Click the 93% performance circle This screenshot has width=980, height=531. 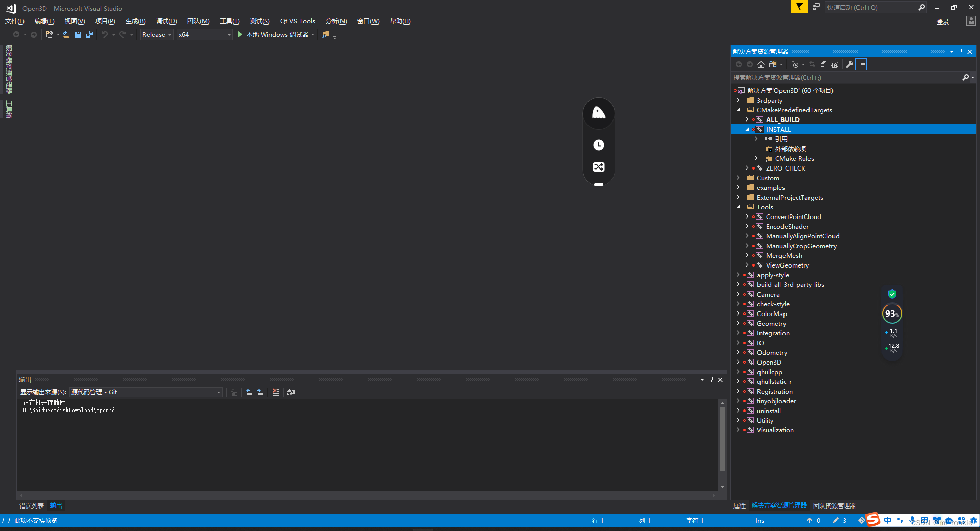(x=892, y=313)
